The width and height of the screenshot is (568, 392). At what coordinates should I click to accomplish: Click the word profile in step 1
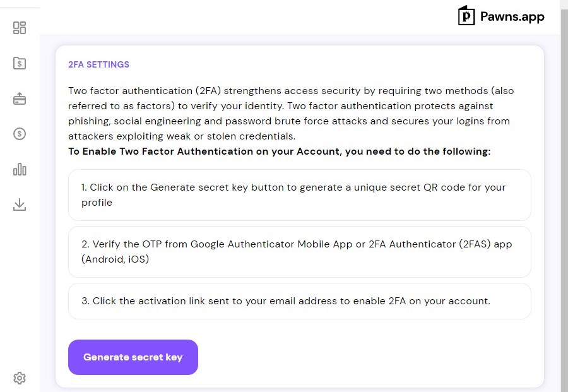[x=97, y=203]
